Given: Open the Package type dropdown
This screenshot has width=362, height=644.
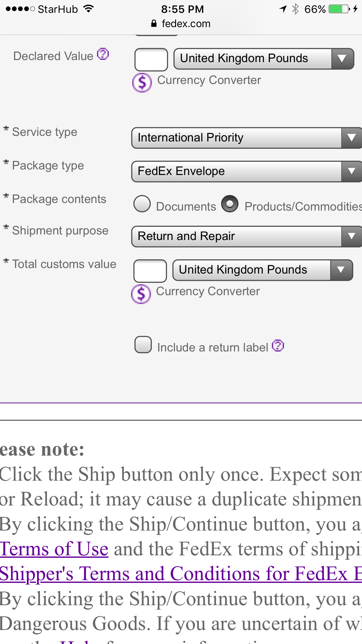Looking at the screenshot, I should pos(246,171).
